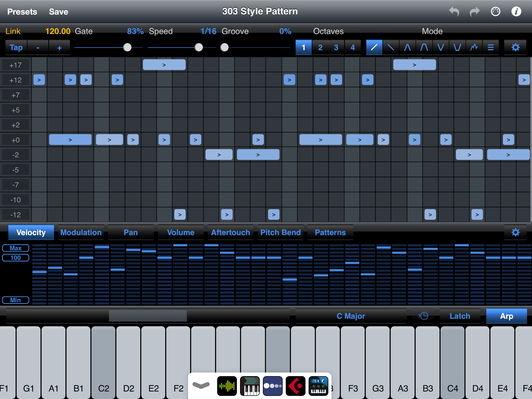Click the first note in the +12 row
The height and width of the screenshot is (399, 532).
click(39, 80)
